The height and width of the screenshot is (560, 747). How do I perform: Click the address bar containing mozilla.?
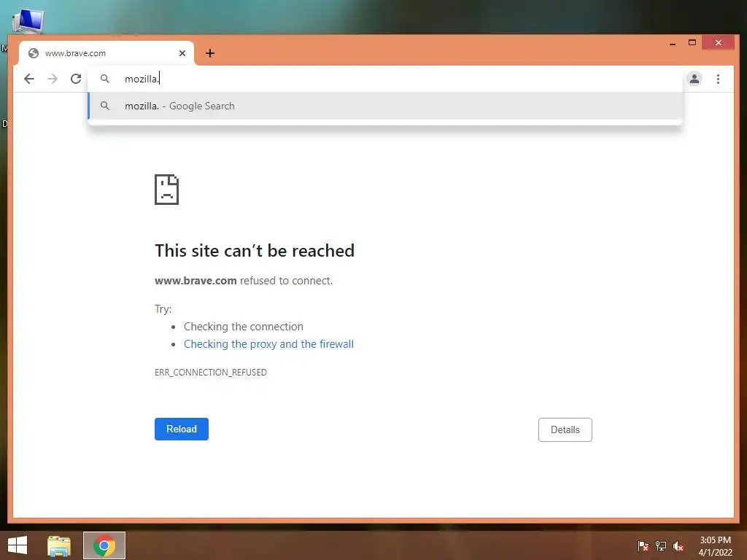point(385,79)
